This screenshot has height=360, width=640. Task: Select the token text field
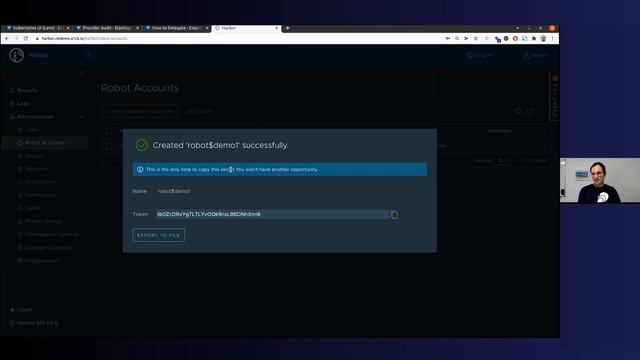(x=272, y=214)
